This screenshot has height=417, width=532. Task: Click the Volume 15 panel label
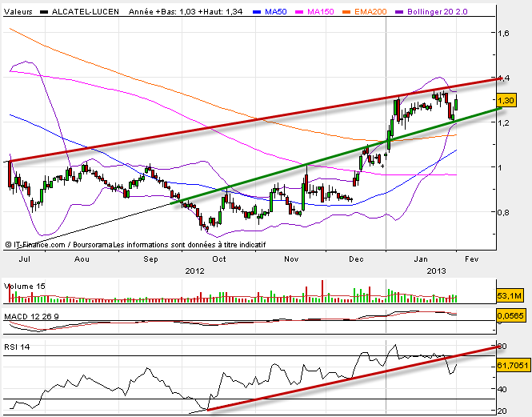24,286
